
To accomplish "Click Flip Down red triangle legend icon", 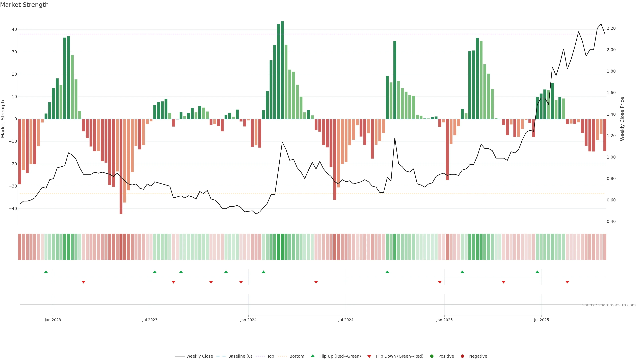I will tap(369, 356).
